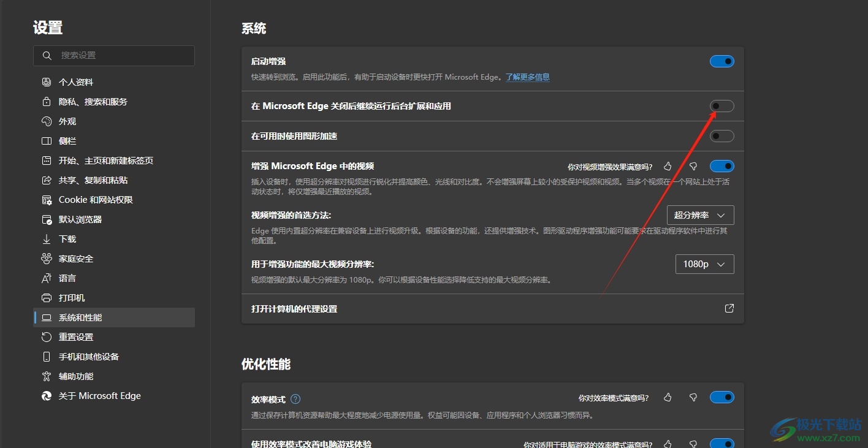The width and height of the screenshot is (868, 448).
Task: Click the 你对效率模式满意吗? text
Action: click(614, 398)
